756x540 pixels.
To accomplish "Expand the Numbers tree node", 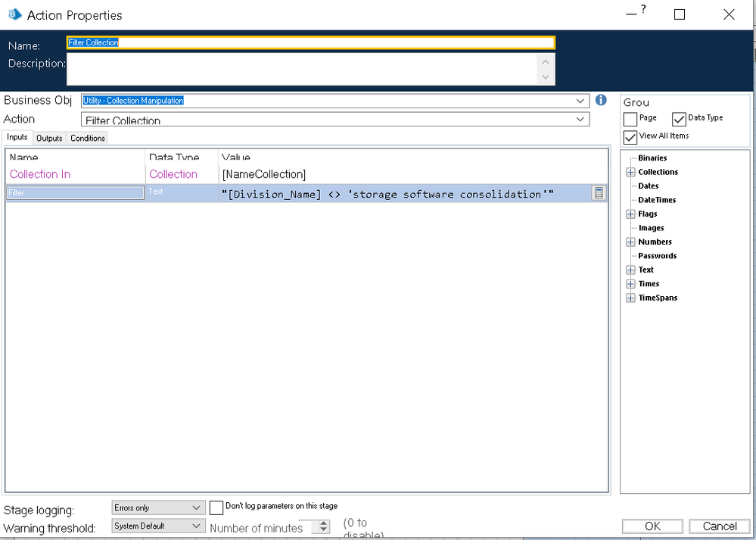I will (x=630, y=242).
